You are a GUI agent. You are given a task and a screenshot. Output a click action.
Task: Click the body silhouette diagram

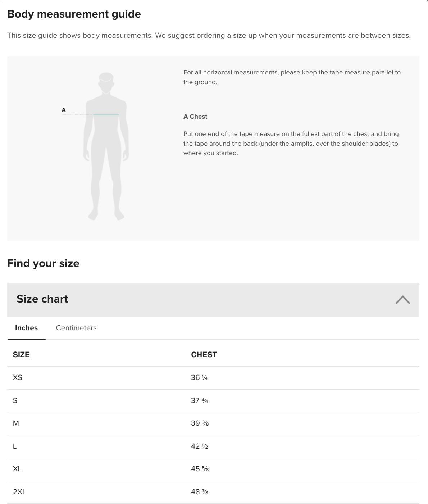[x=107, y=144]
